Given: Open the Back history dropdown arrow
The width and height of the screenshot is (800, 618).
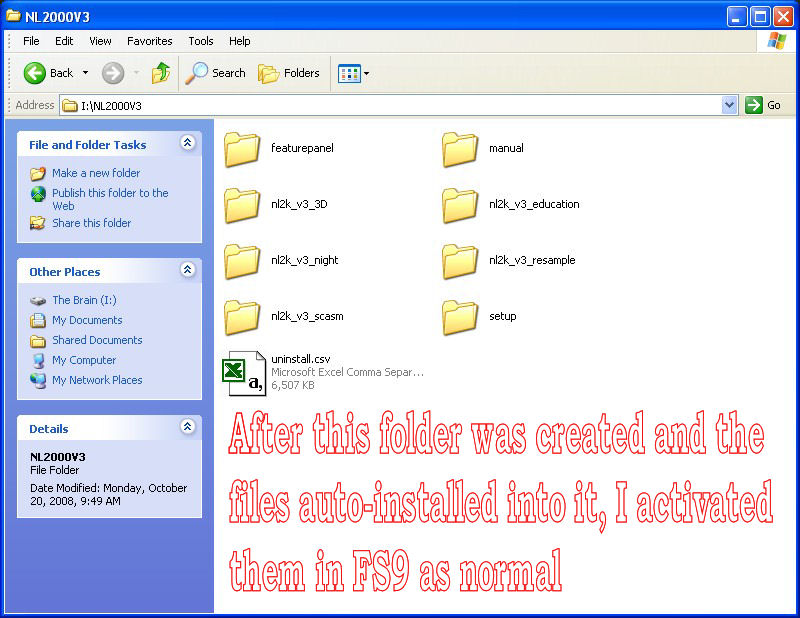Looking at the screenshot, I should [x=85, y=73].
